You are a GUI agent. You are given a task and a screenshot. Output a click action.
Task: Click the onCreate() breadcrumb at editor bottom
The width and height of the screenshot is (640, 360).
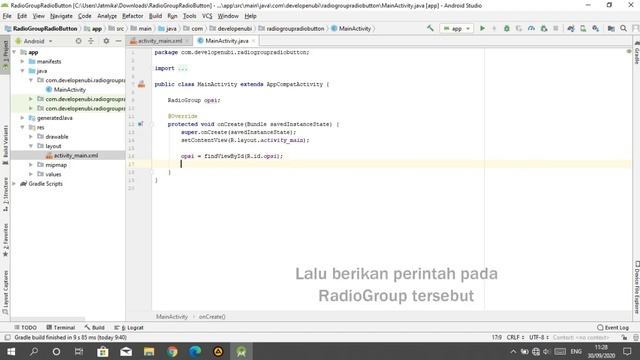212,316
